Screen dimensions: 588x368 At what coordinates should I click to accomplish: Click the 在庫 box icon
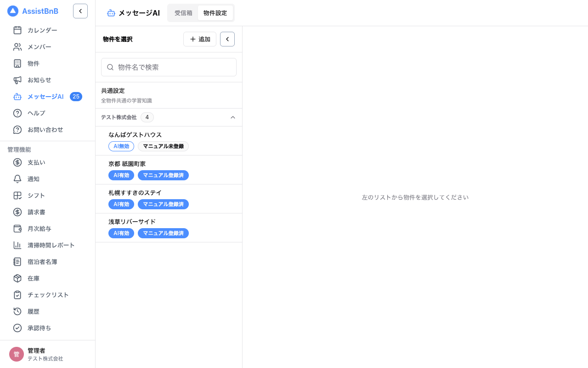[x=17, y=278]
